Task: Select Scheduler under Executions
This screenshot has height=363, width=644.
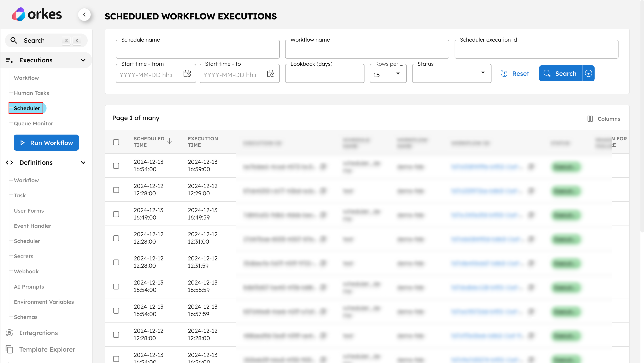Action: pos(27,108)
